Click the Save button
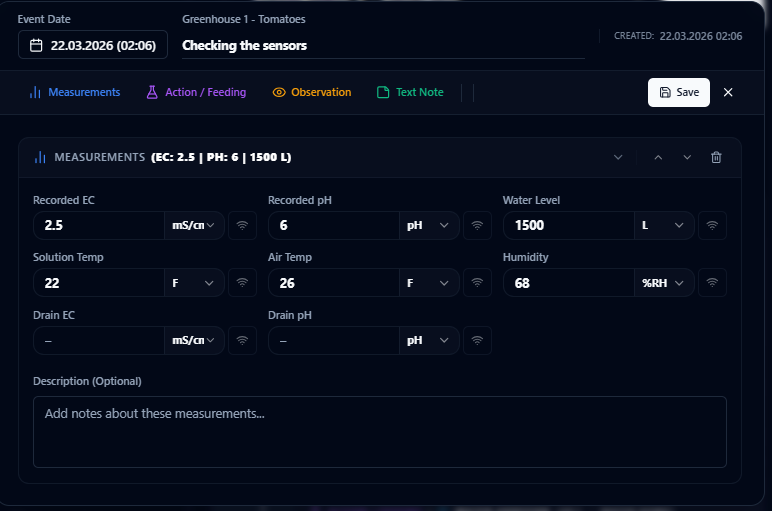 (678, 92)
